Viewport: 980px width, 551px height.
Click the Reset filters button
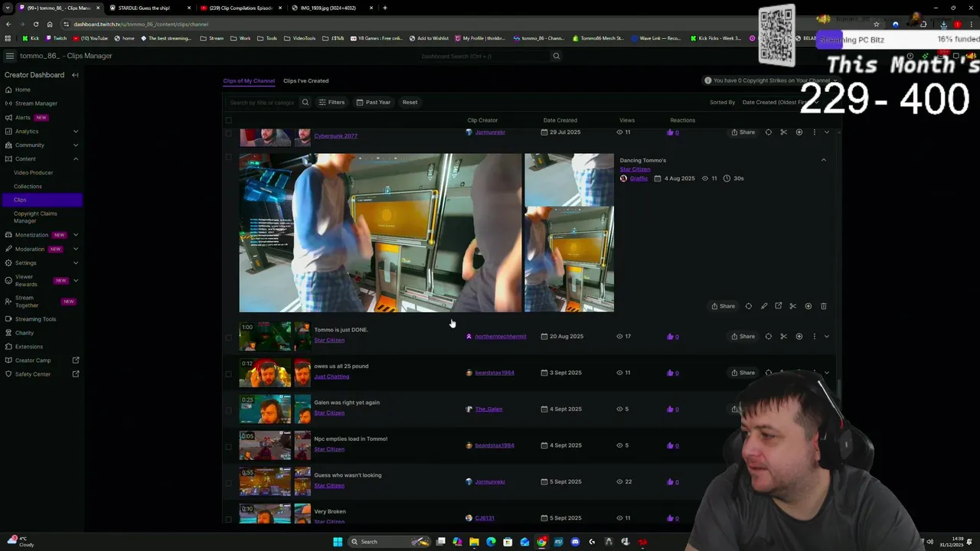[x=410, y=103]
